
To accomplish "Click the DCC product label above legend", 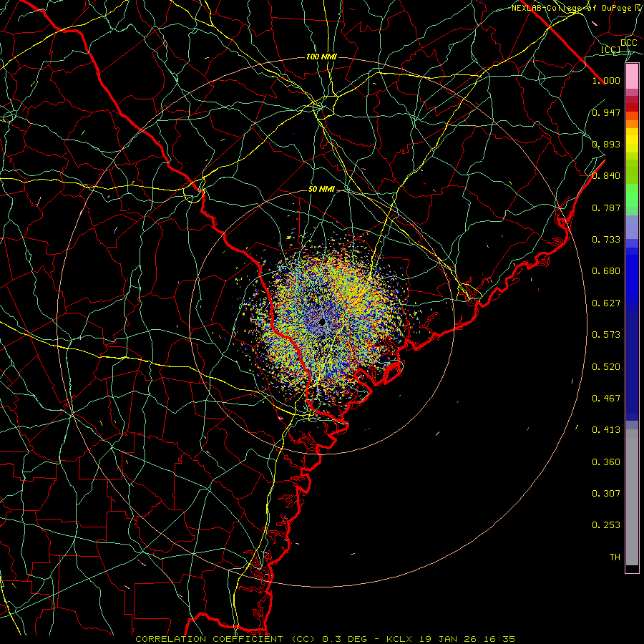I will pos(629,43).
